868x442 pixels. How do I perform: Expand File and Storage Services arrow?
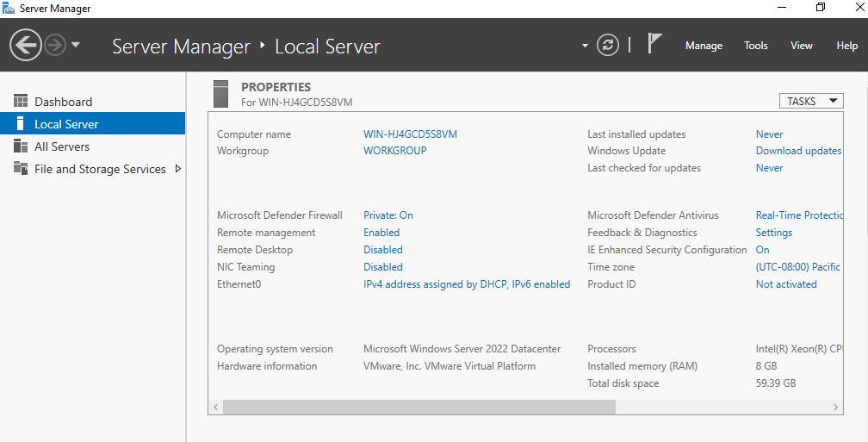tap(177, 168)
